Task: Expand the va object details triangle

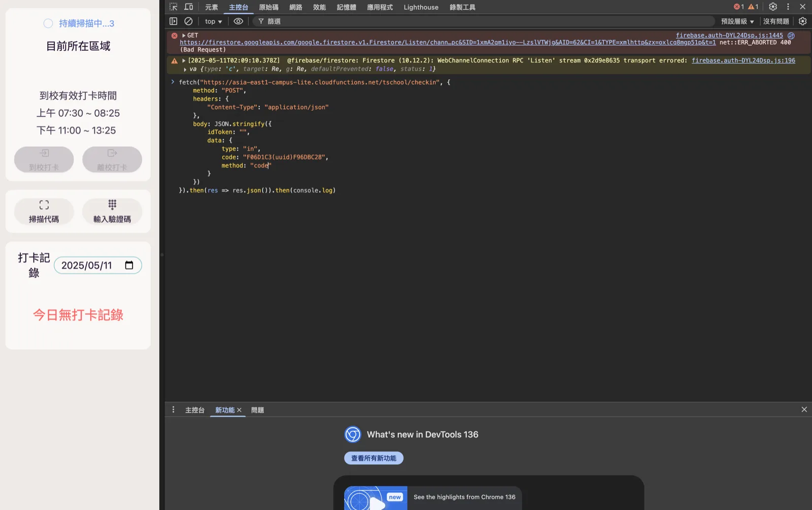Action: tap(185, 69)
